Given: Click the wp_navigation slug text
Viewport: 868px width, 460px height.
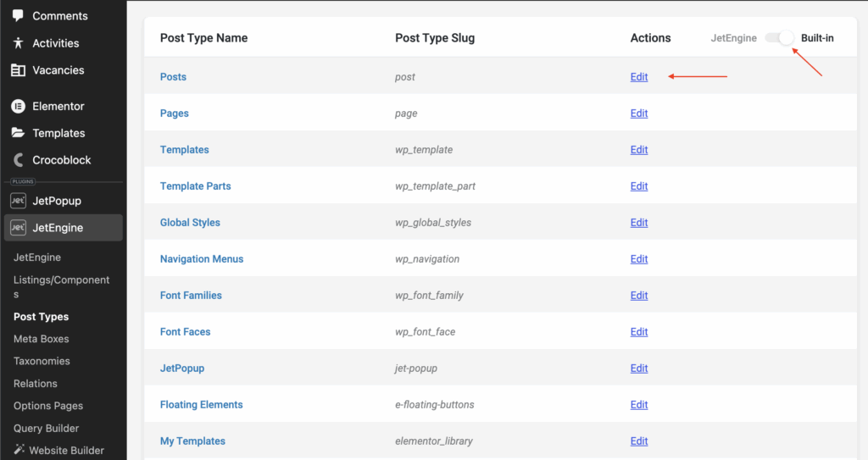Looking at the screenshot, I should (427, 259).
